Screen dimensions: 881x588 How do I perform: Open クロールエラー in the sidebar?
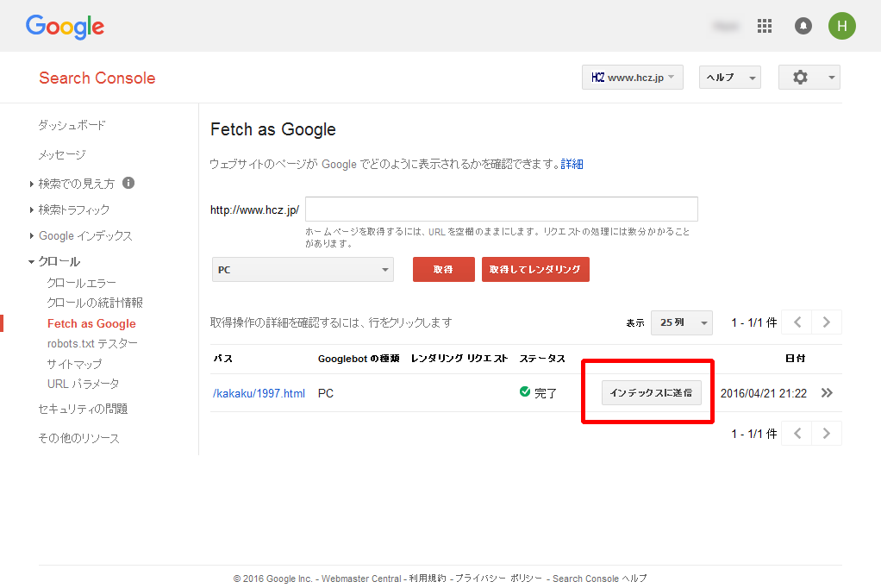82,283
